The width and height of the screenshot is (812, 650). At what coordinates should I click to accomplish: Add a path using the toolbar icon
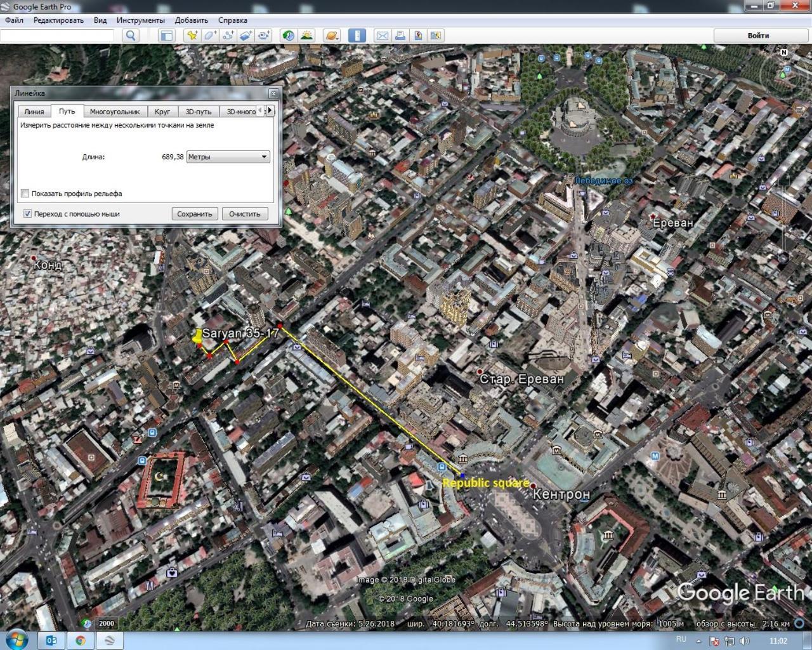tap(228, 36)
